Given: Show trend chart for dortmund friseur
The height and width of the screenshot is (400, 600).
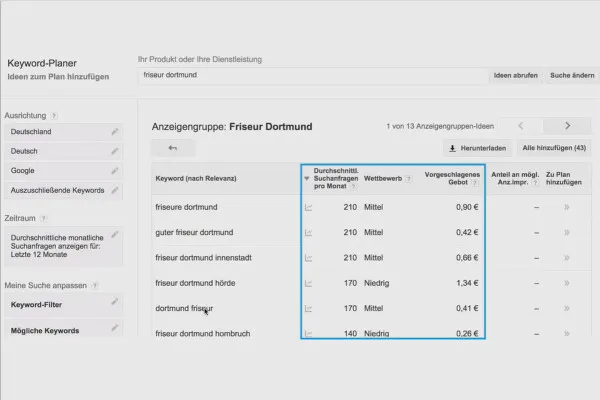Looking at the screenshot, I should tap(308, 309).
